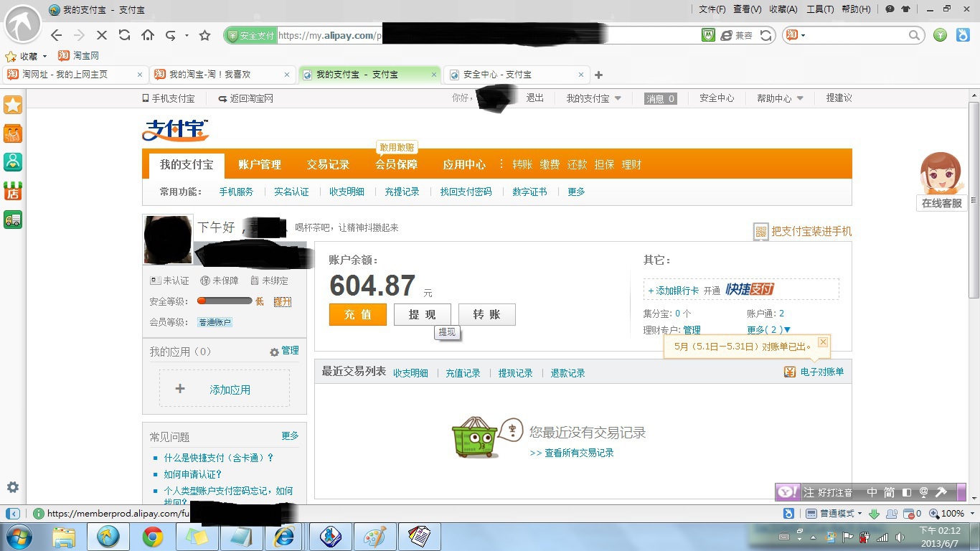
Task: Show the 提现记录 tab in recent transactions
Action: coord(515,373)
